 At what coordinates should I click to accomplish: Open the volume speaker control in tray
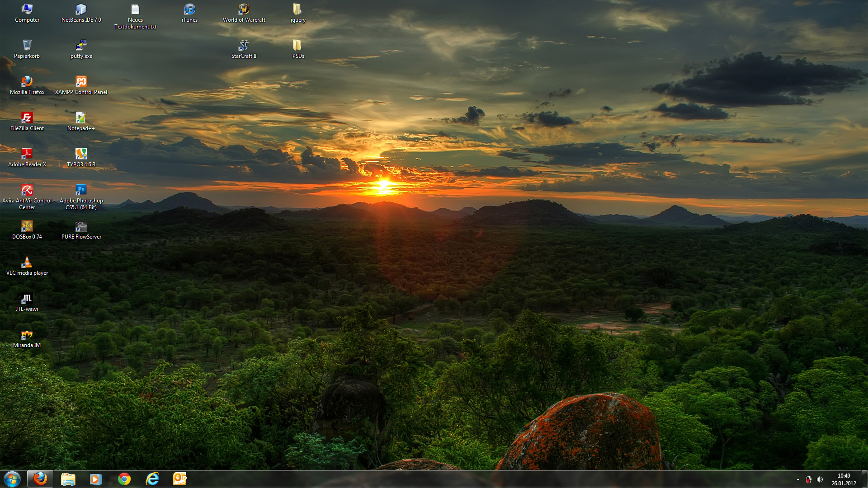pos(820,479)
